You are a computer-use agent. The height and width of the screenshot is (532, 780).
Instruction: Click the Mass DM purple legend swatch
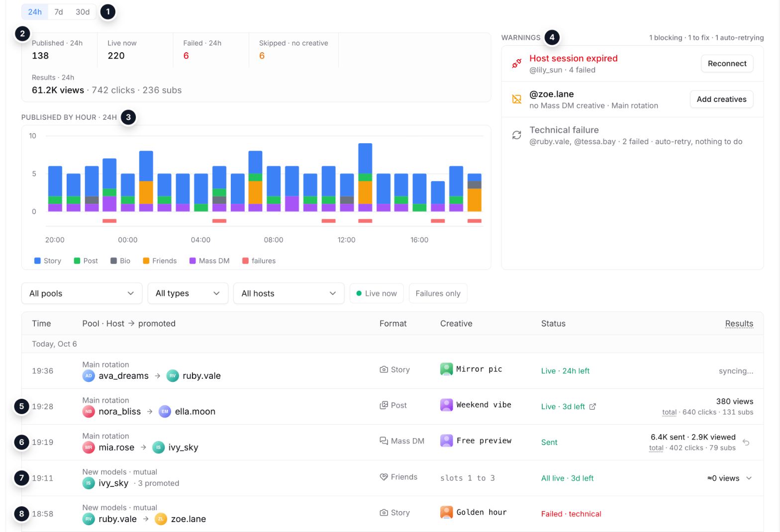(x=193, y=261)
